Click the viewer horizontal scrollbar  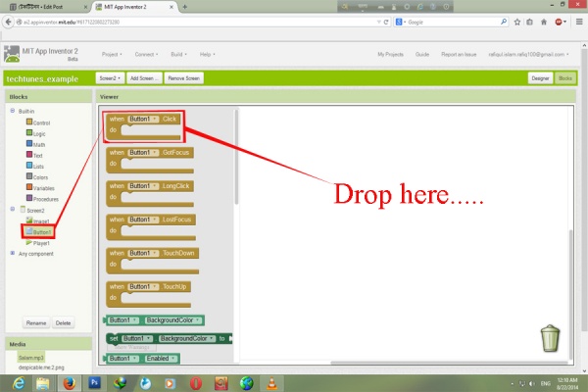click(449, 363)
